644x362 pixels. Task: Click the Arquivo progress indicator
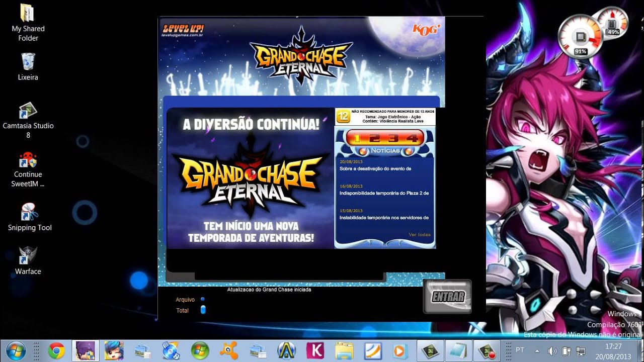point(203,299)
